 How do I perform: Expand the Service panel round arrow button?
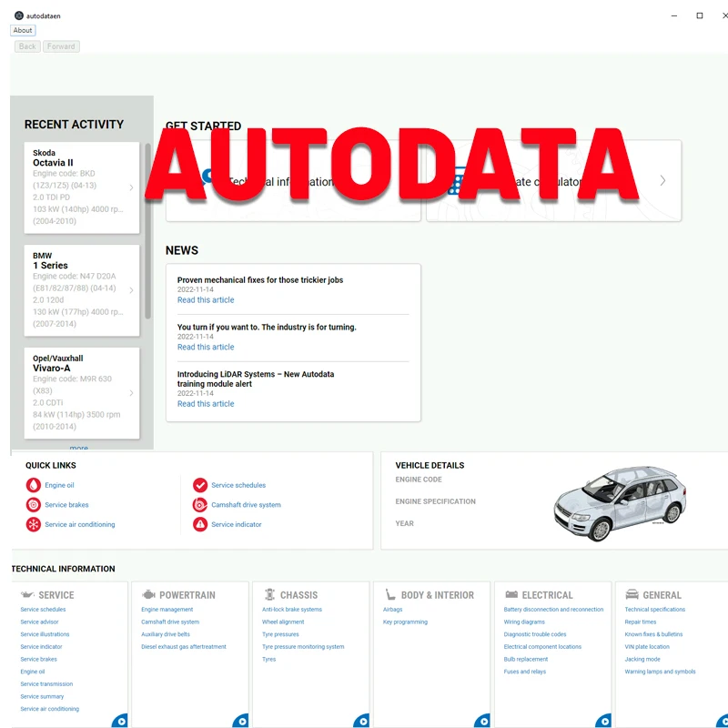point(120,721)
